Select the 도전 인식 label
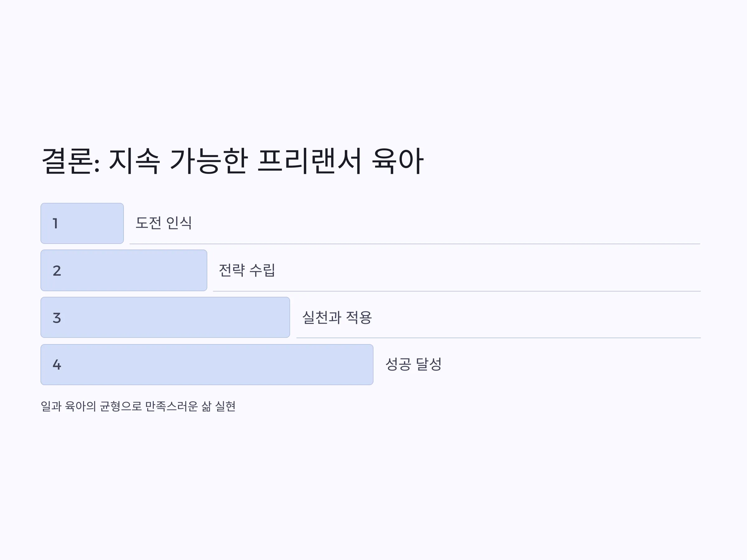747x560 pixels. (164, 223)
